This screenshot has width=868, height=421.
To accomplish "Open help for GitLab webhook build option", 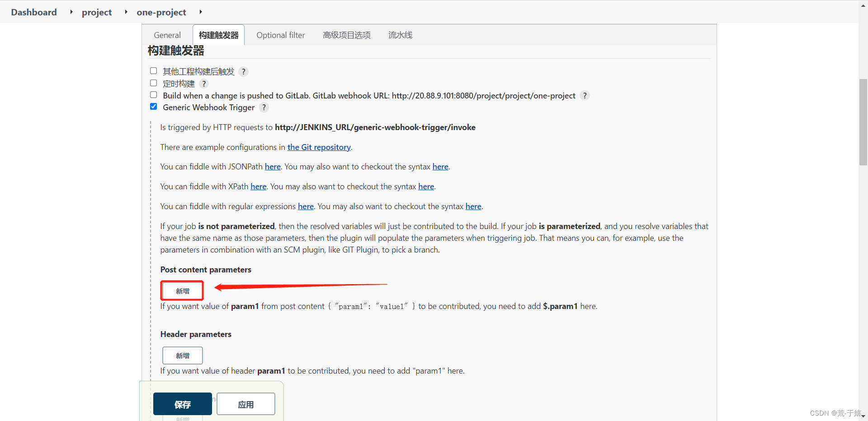I will (585, 95).
